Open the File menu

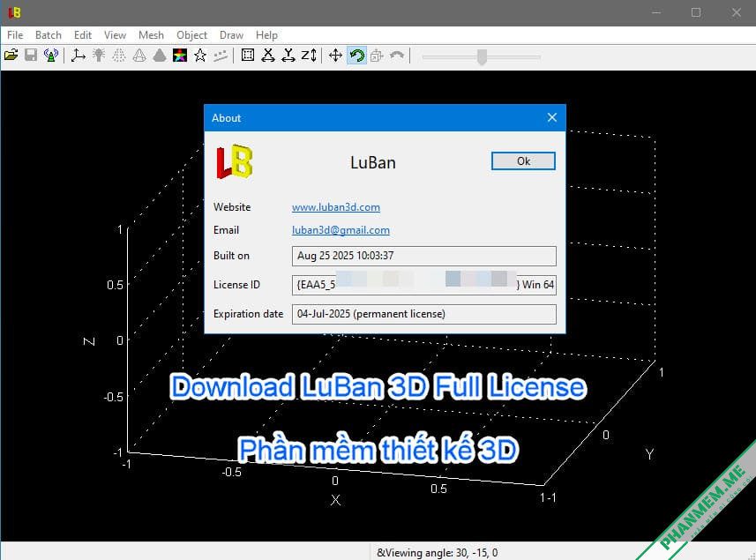coord(15,35)
